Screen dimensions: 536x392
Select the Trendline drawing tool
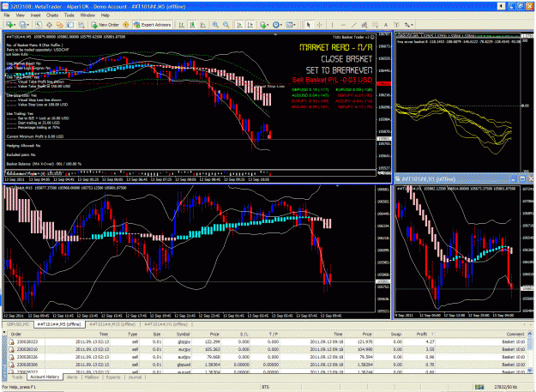point(354,25)
